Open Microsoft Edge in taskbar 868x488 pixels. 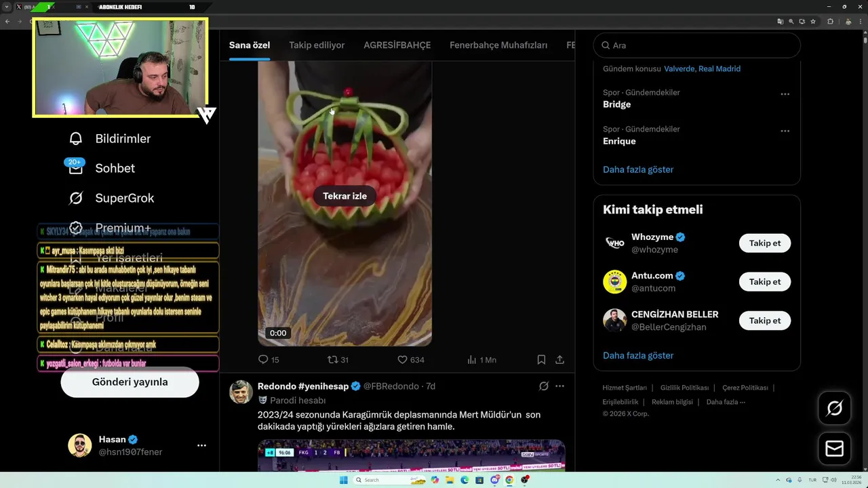(x=465, y=480)
